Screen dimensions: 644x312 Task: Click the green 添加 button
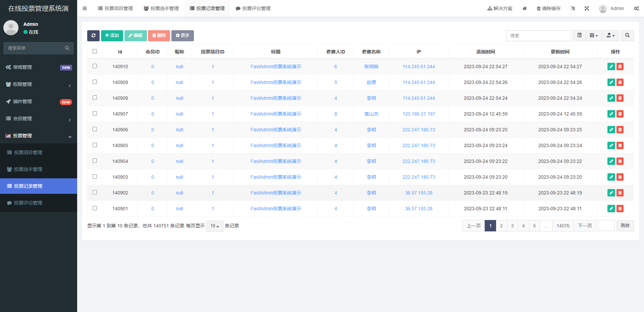[112, 36]
